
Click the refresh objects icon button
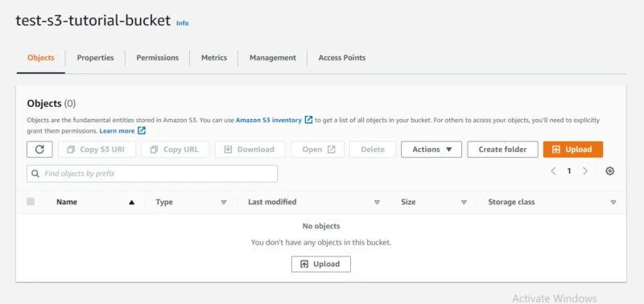point(39,150)
